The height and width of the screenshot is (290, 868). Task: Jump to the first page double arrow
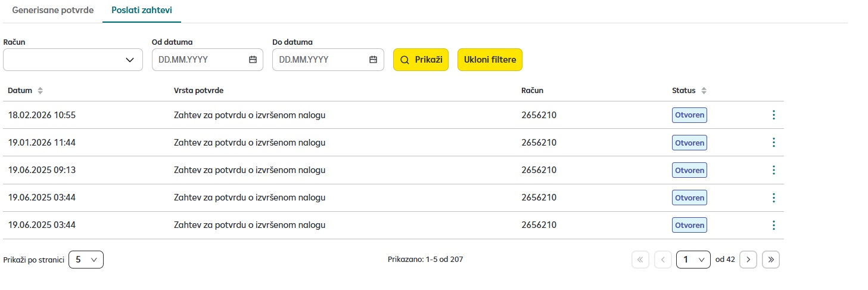[x=640, y=260]
